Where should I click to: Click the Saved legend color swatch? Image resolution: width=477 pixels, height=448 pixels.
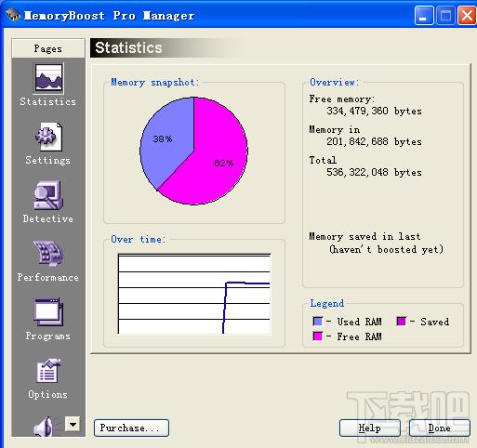401,322
